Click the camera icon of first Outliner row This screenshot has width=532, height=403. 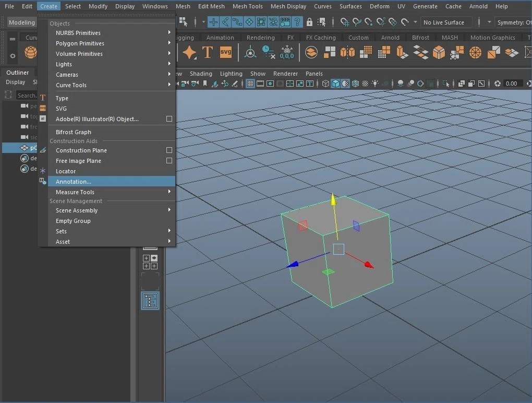coord(25,105)
